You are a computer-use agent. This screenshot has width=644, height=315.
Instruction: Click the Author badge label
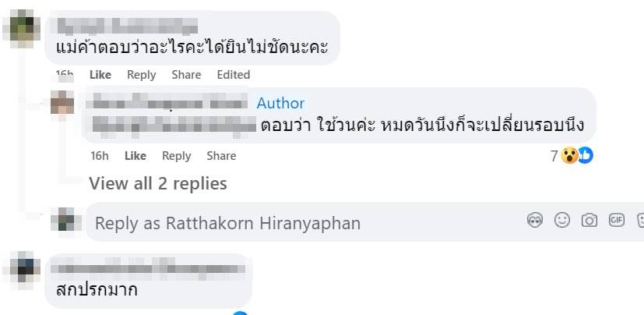click(x=280, y=103)
